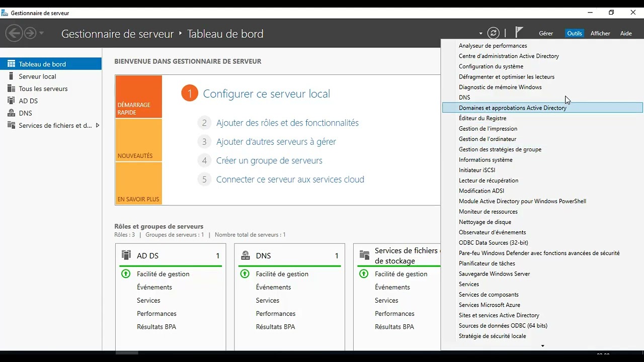The height and width of the screenshot is (362, 644).
Task: Click Connecter ce serveur aux services cloud
Action: [290, 179]
